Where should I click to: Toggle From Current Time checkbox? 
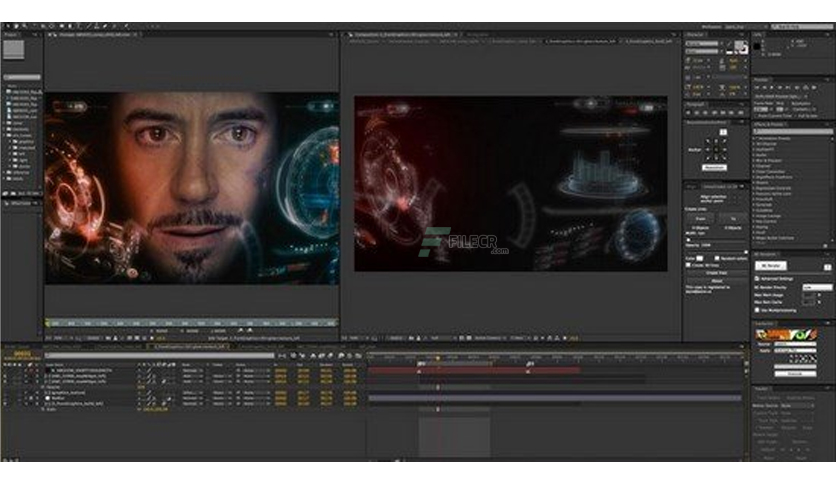(756, 116)
